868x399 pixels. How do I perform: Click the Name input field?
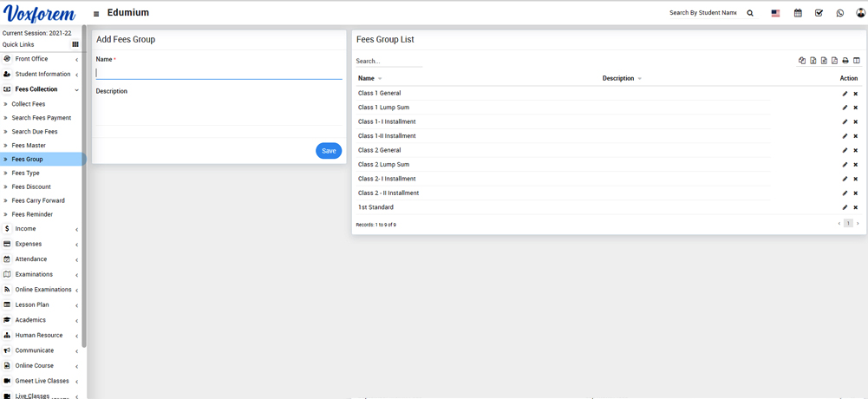[219, 73]
